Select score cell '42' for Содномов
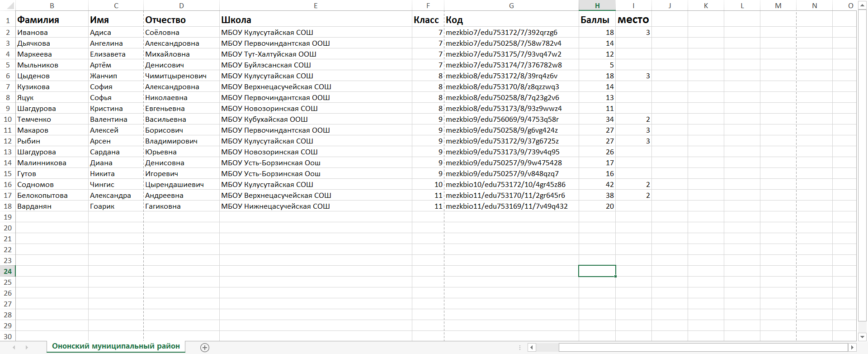The height and width of the screenshot is (354, 868). click(x=597, y=184)
